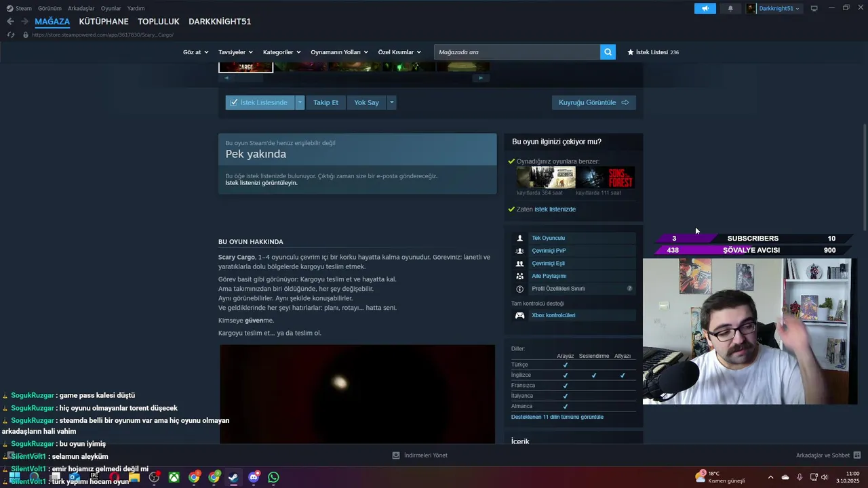Viewport: 868px width, 488px height.
Task: Open the Göz at dropdown menu
Action: [195, 52]
